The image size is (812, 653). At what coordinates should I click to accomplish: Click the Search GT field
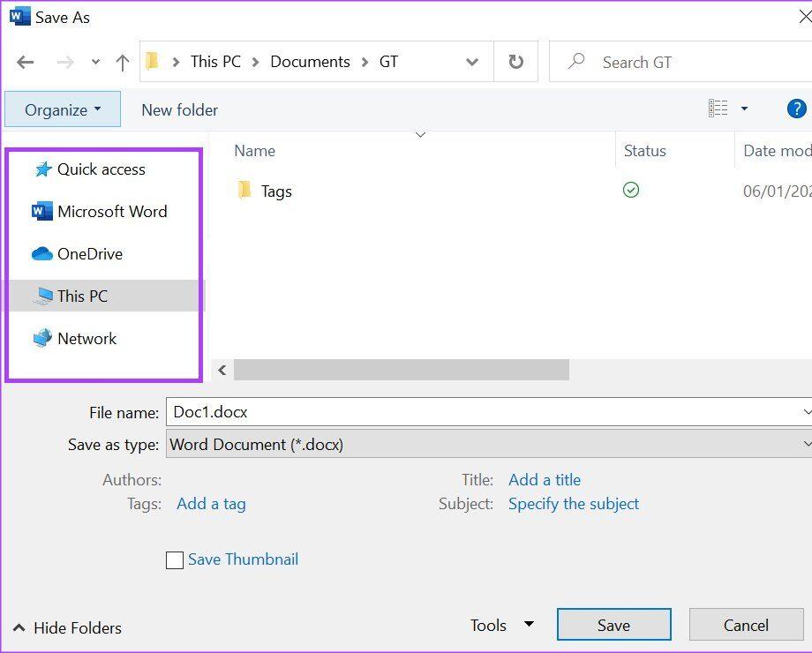pos(680,62)
